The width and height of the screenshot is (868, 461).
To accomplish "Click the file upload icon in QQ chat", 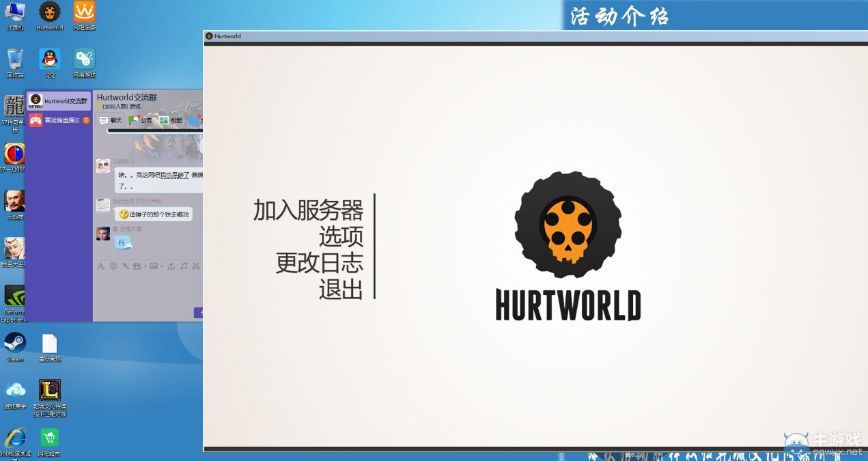I will (x=171, y=266).
